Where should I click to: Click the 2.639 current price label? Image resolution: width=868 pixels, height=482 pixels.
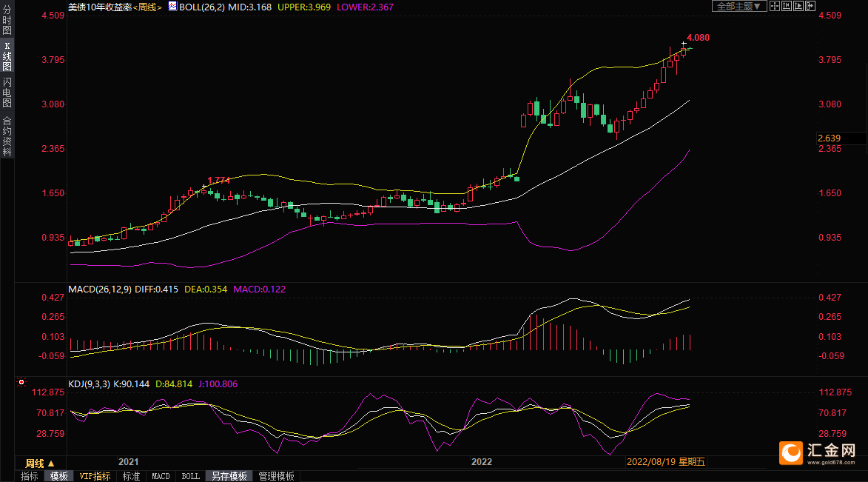(x=829, y=138)
